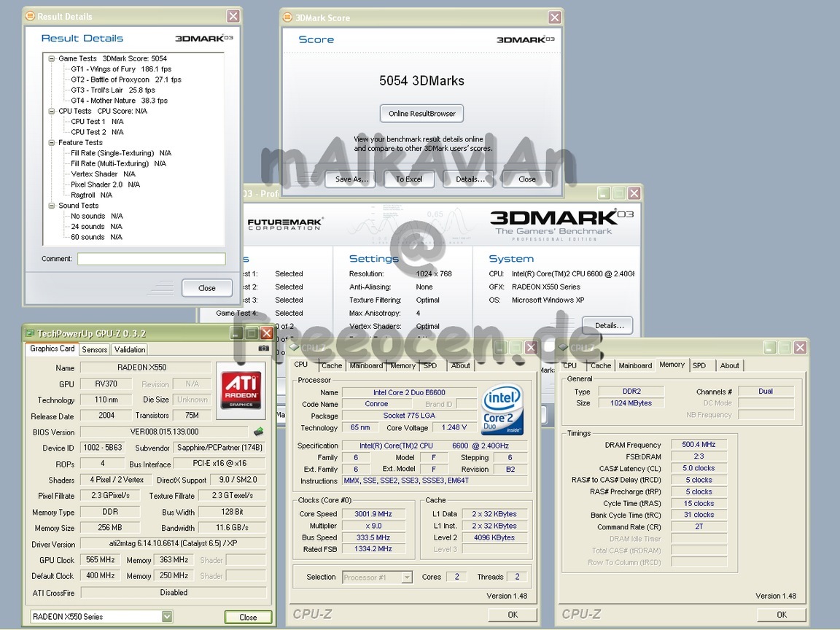Click the CAS# Latency 5.0 clocks value
The height and width of the screenshot is (630, 840).
(699, 468)
